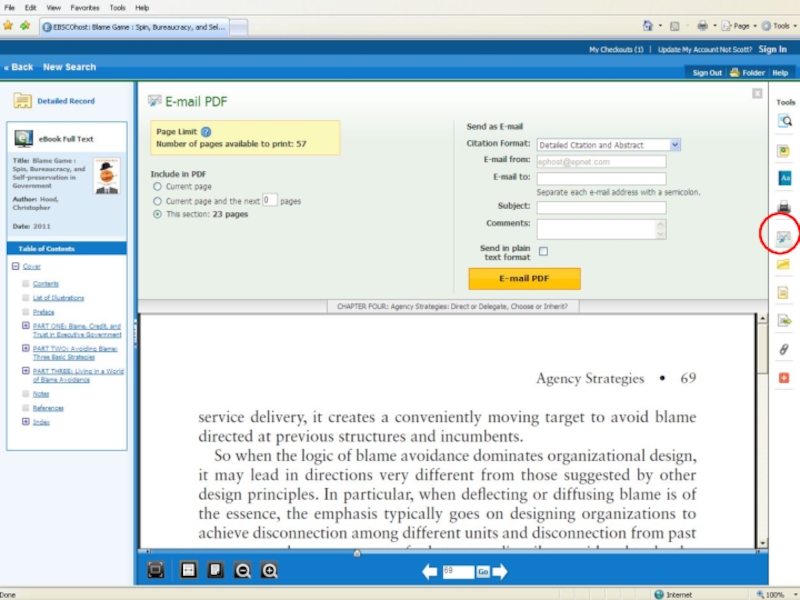Open the Citation Format dropdown
The image size is (800, 600).
(x=675, y=145)
